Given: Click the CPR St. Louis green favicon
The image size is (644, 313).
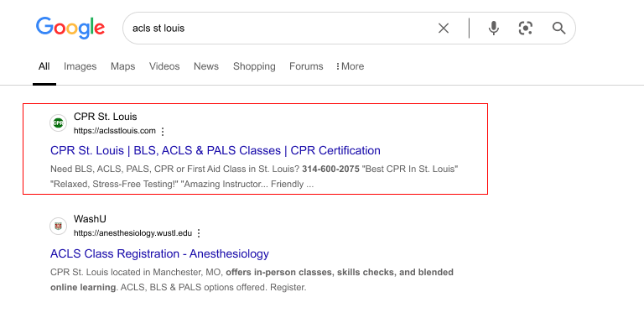Looking at the screenshot, I should 59,123.
